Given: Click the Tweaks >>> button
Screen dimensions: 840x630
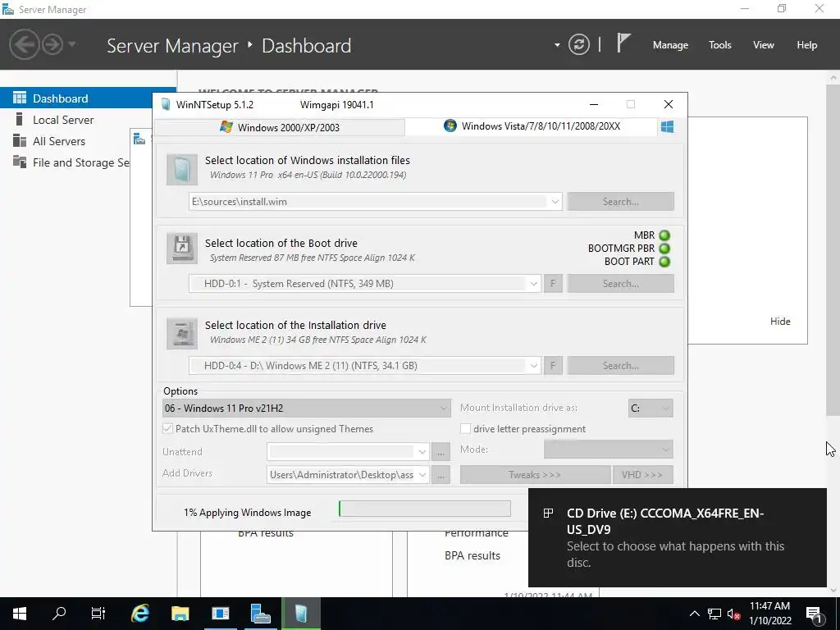Looking at the screenshot, I should (535, 475).
